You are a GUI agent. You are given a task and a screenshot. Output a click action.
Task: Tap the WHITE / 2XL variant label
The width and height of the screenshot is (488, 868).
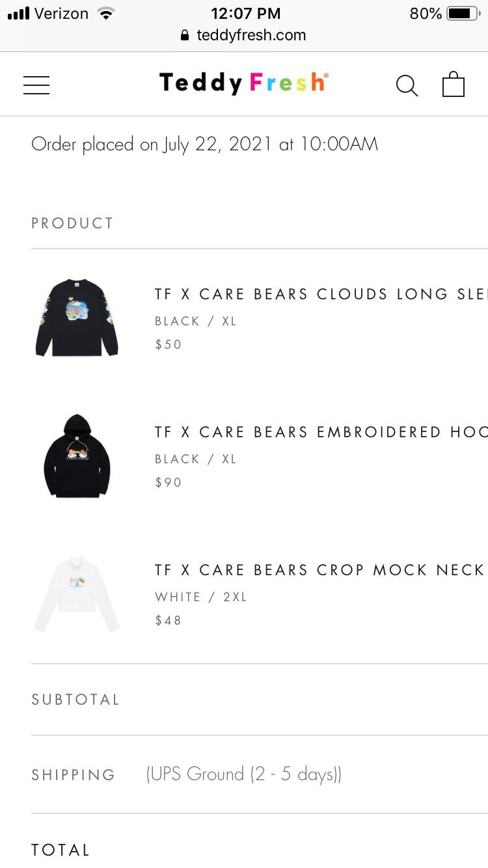[201, 597]
